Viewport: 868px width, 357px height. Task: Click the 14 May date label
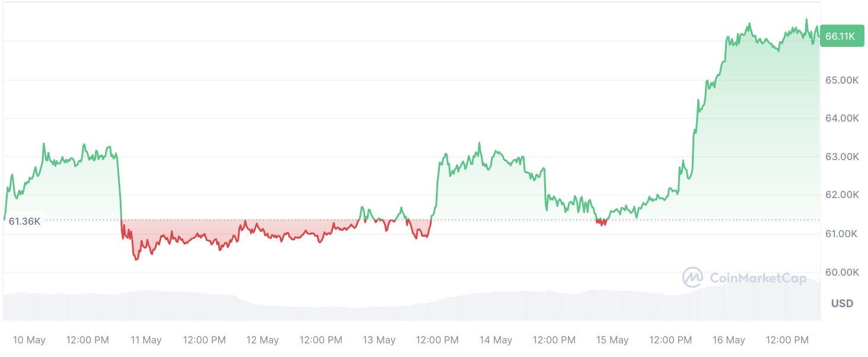[x=496, y=340]
